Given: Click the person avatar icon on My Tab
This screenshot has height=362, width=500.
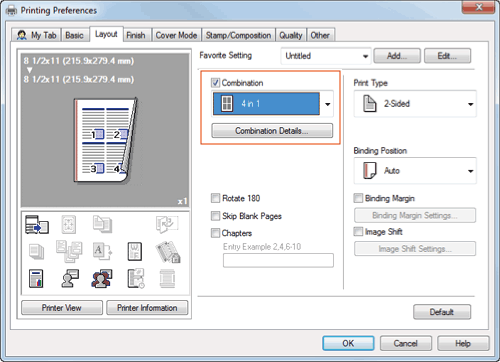Looking at the screenshot, I should 22,35.
